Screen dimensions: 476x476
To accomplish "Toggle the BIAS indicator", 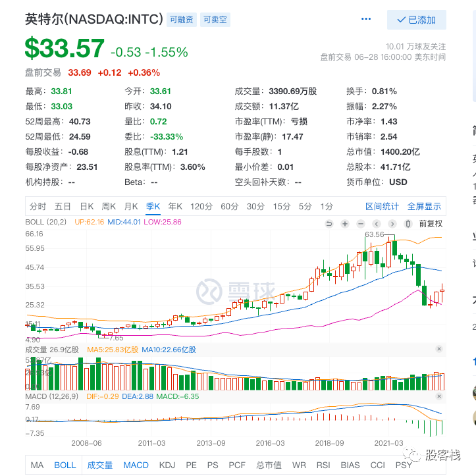I will [x=350, y=465].
